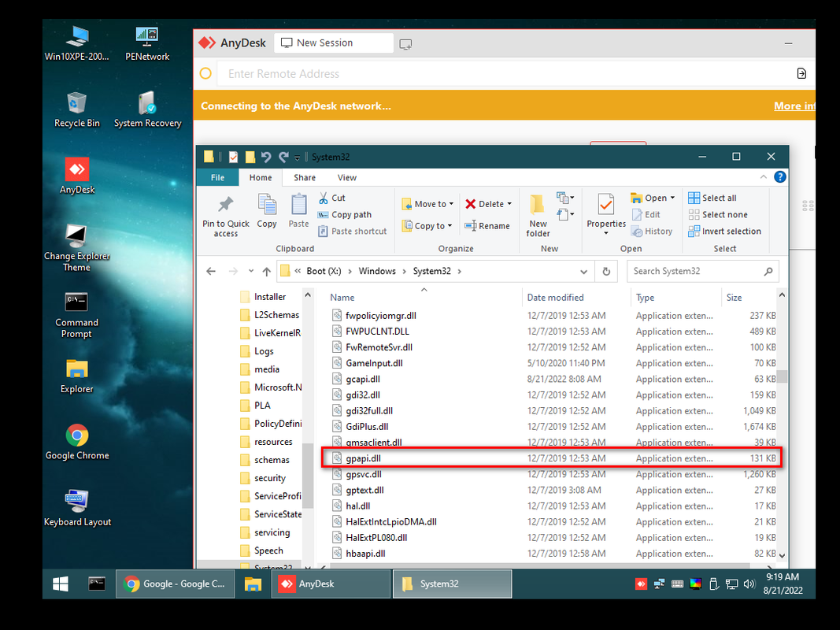Screen dimensions: 840x630
Task: Select the Logs folder in navigation tree
Action: (257, 351)
